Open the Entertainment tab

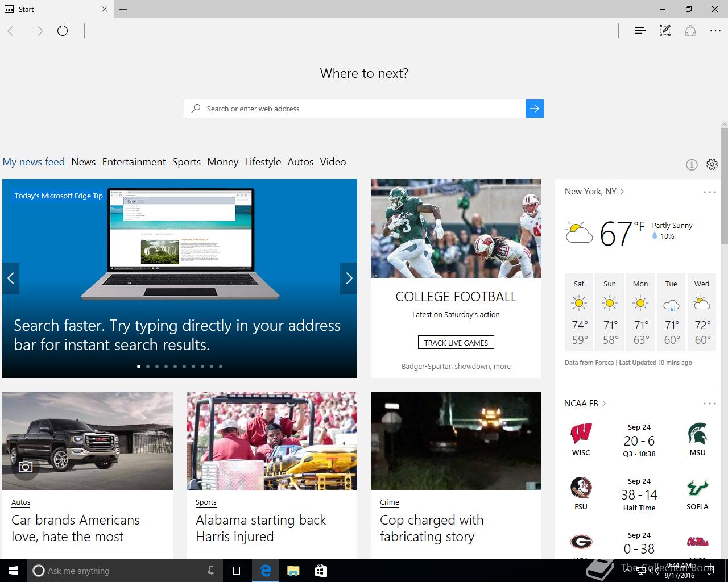(x=134, y=162)
